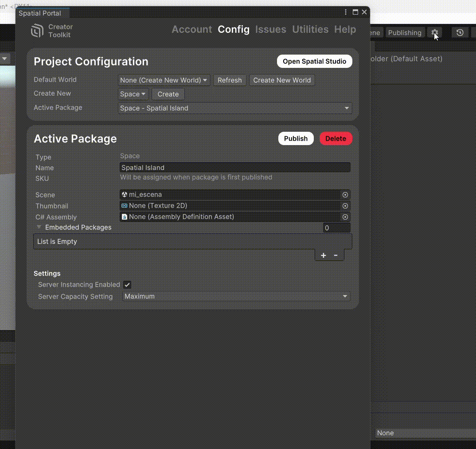476x449 pixels.
Task: Add an embedded package with plus
Action: 323,256
